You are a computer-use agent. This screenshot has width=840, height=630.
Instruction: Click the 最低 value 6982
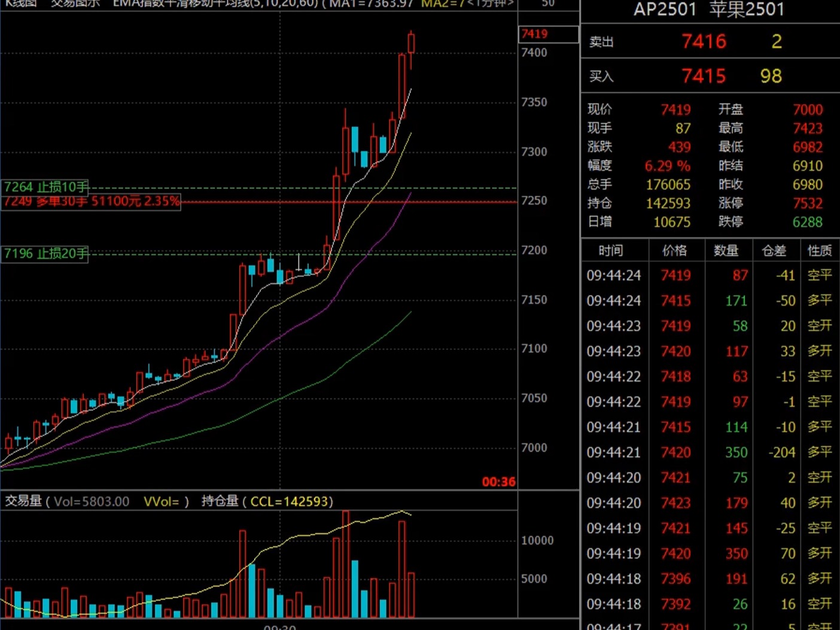[808, 147]
